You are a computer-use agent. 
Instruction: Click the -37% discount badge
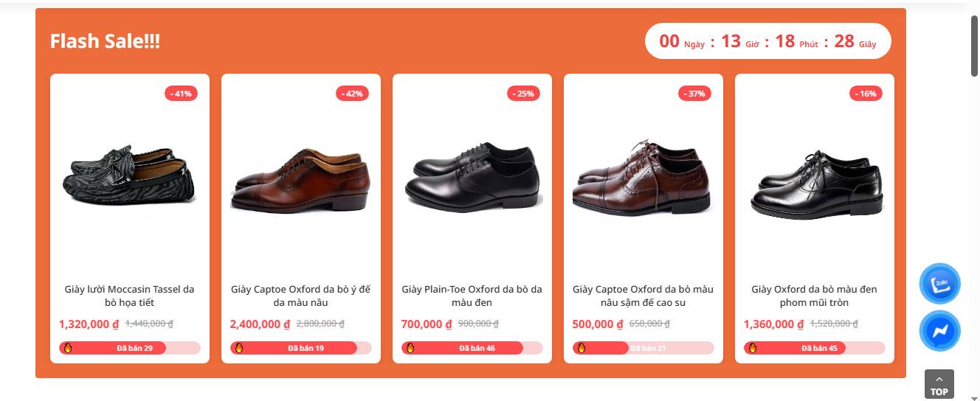694,94
